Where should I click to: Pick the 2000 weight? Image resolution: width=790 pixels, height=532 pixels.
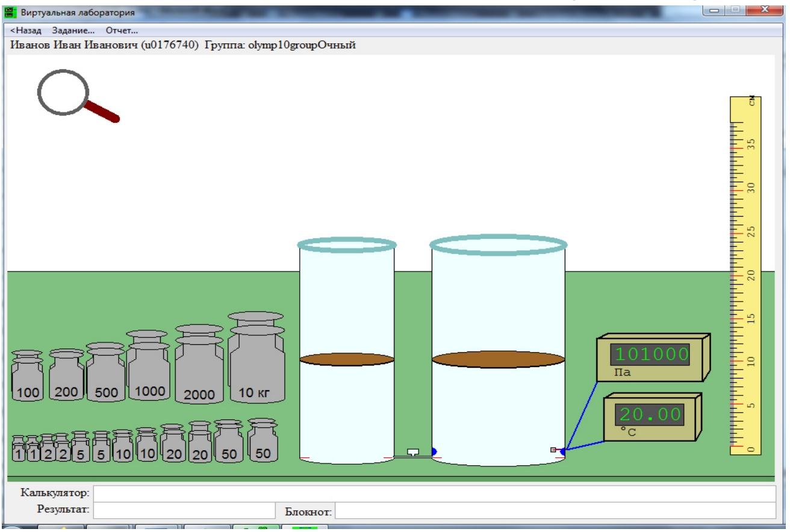199,364
